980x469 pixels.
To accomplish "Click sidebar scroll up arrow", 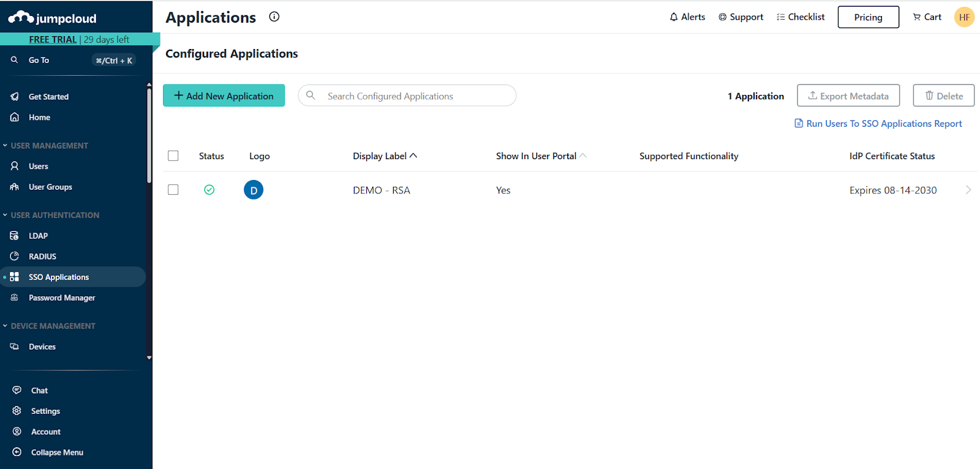I will [x=149, y=84].
